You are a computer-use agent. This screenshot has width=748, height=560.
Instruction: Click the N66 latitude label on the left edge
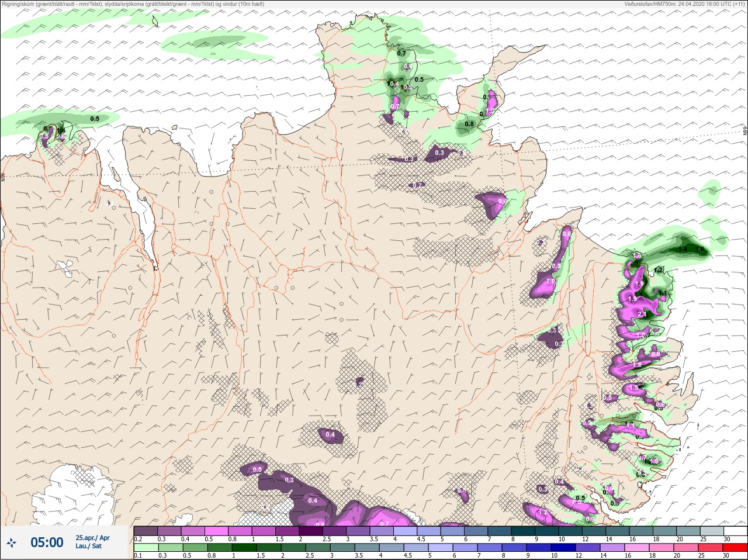[3, 177]
